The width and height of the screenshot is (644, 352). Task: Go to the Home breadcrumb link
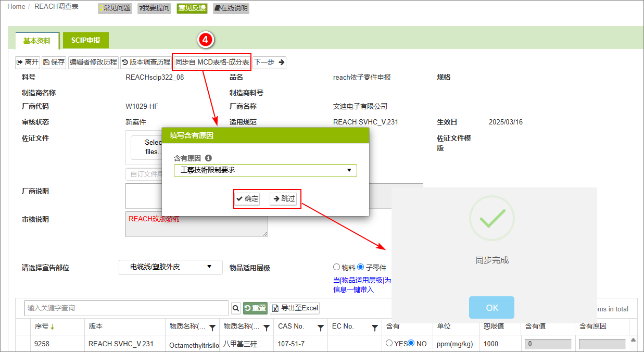pyautogui.click(x=16, y=7)
